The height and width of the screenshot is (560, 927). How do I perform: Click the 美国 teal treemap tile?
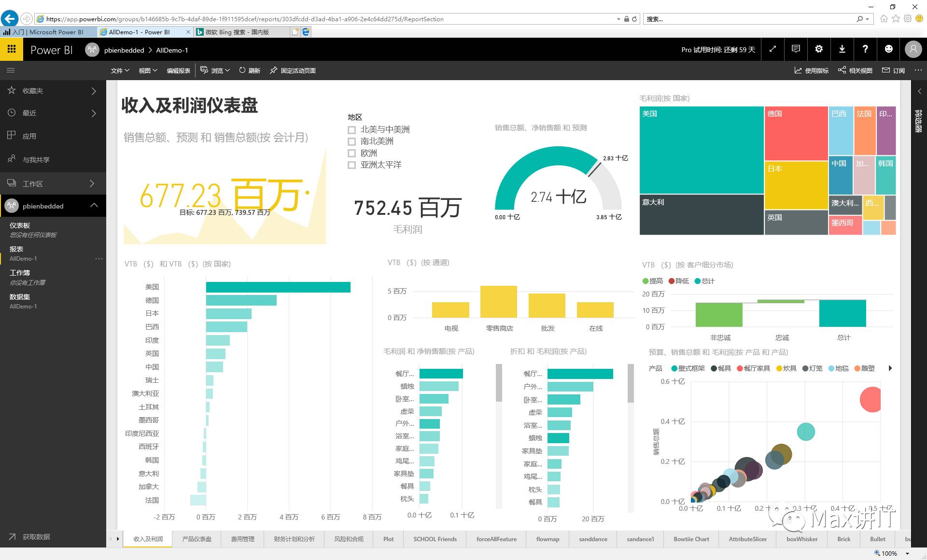point(701,150)
